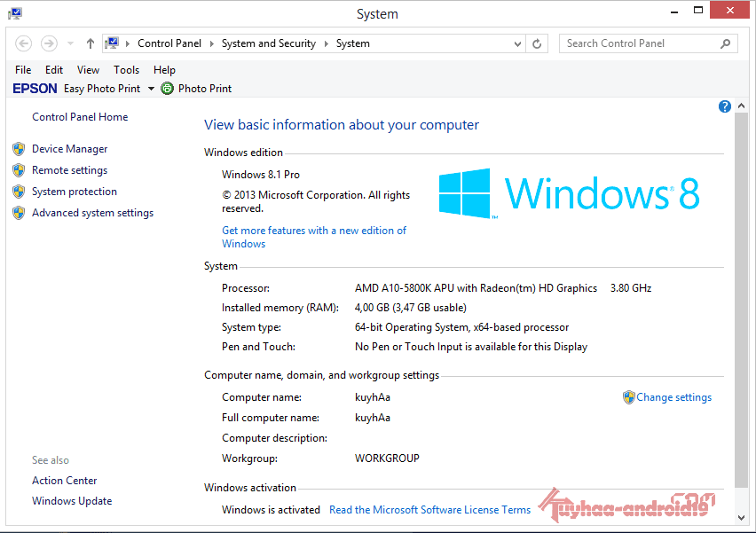Maximize the System window
Viewport: 756px width, 533px height.
coord(698,11)
